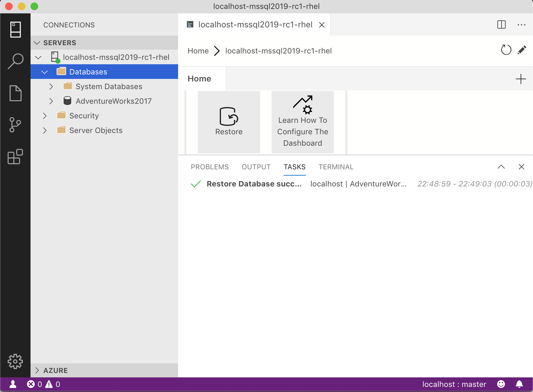Screen dimensions: 533x392
Task: Open the Explorer file view icon
Action: [x=15, y=93]
